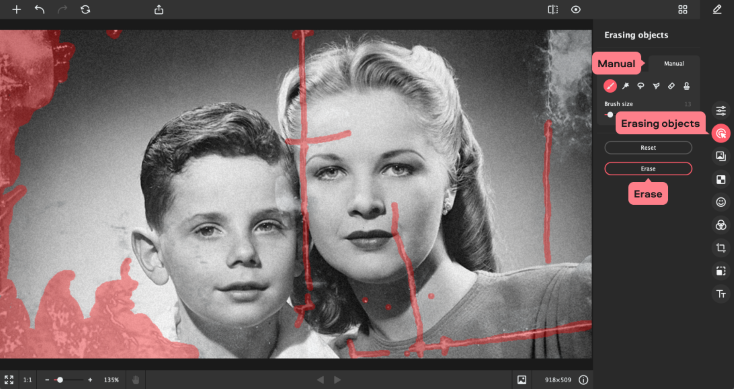
Task: Toggle before/after compare view
Action: (553, 9)
